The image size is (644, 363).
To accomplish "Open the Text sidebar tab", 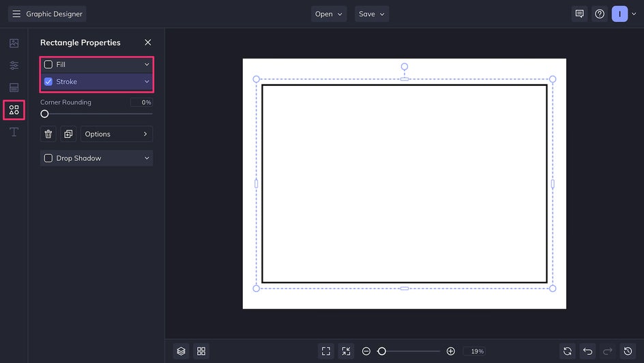I will tap(14, 132).
